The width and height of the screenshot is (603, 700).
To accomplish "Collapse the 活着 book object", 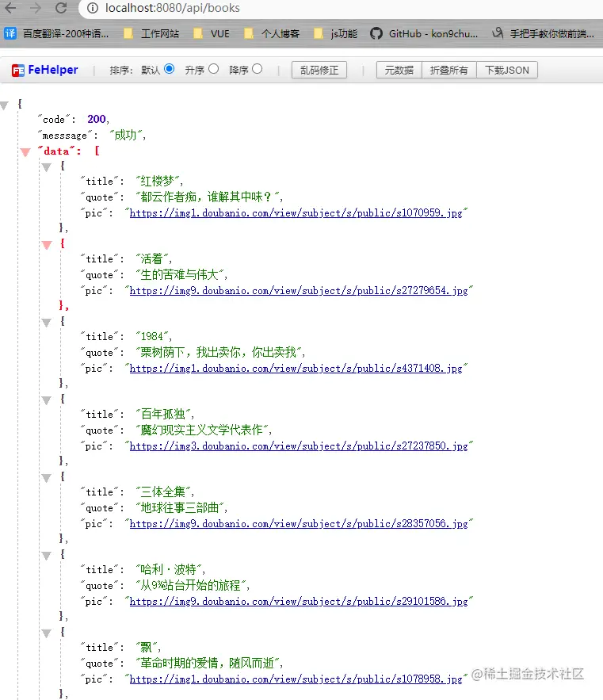I will point(47,245).
